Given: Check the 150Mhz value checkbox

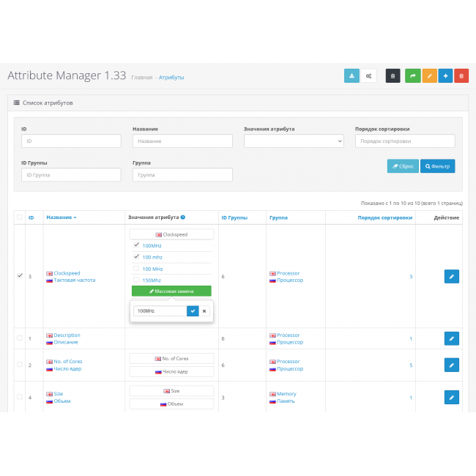Looking at the screenshot, I should (x=136, y=280).
